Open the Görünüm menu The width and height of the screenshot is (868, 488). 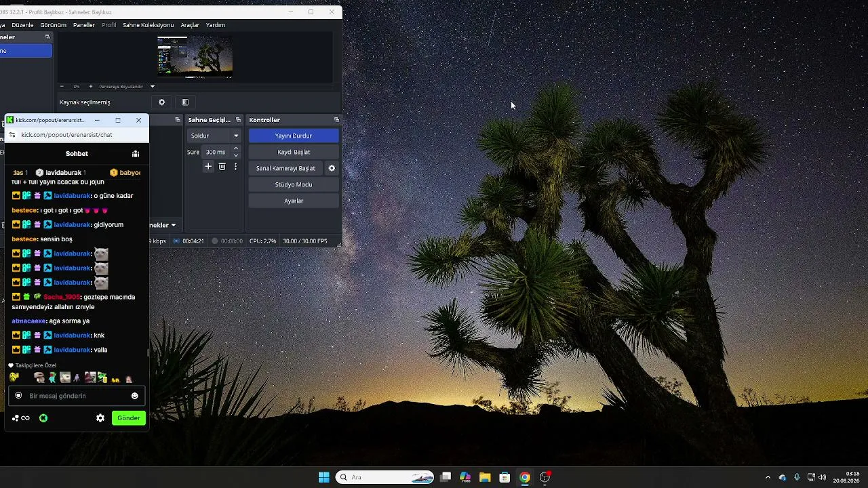tap(54, 25)
